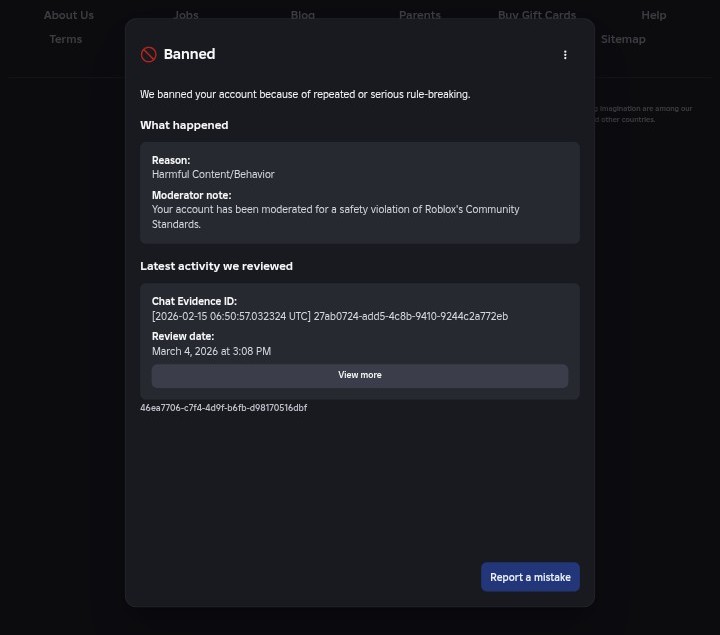Click the 'March 4, 2026 at 3:08 PM' date
This screenshot has width=720, height=635.
pos(211,351)
